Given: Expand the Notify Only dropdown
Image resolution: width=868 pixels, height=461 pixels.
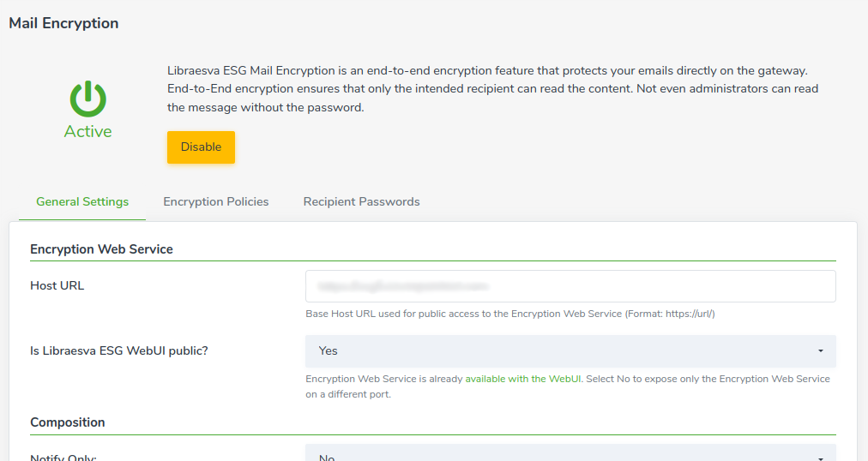Looking at the screenshot, I should (x=570, y=454).
